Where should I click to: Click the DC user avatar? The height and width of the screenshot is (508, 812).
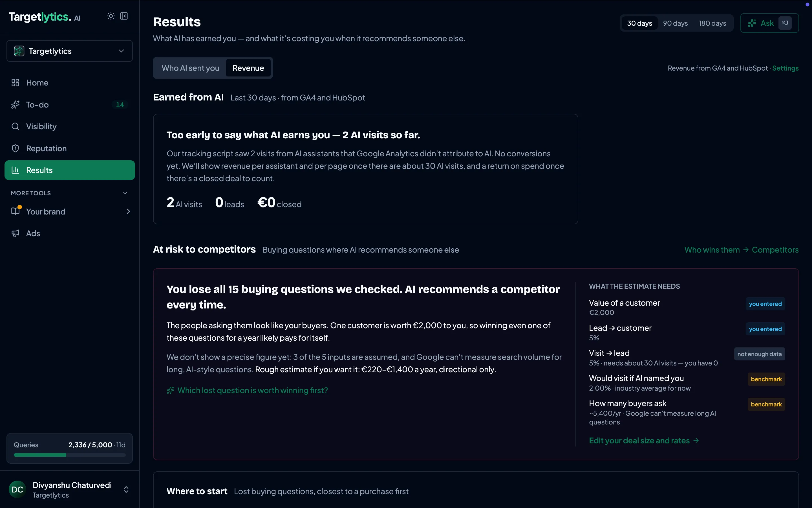(x=17, y=489)
